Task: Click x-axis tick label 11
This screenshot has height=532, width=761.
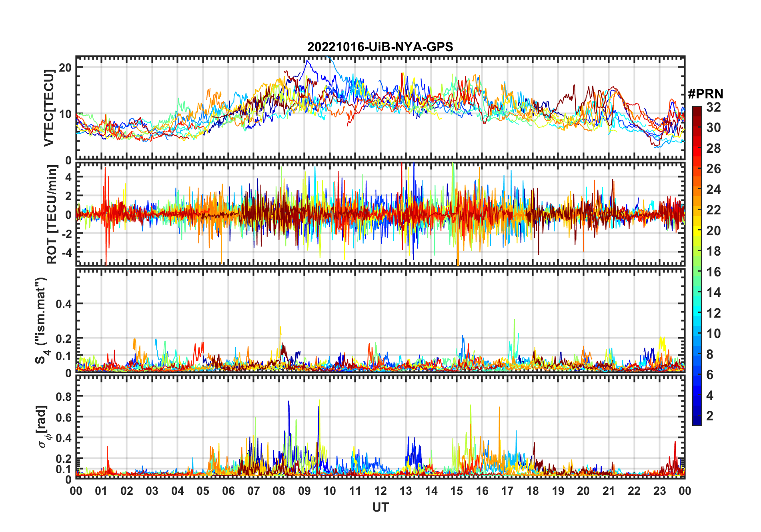Action: coord(355,491)
